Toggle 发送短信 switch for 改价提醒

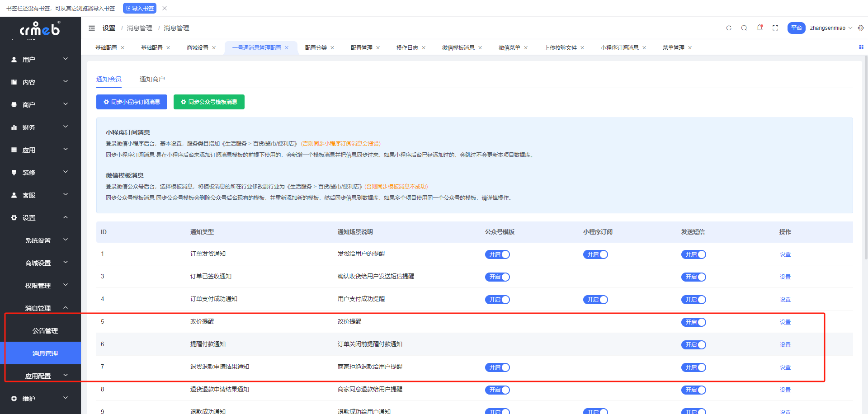coord(693,322)
